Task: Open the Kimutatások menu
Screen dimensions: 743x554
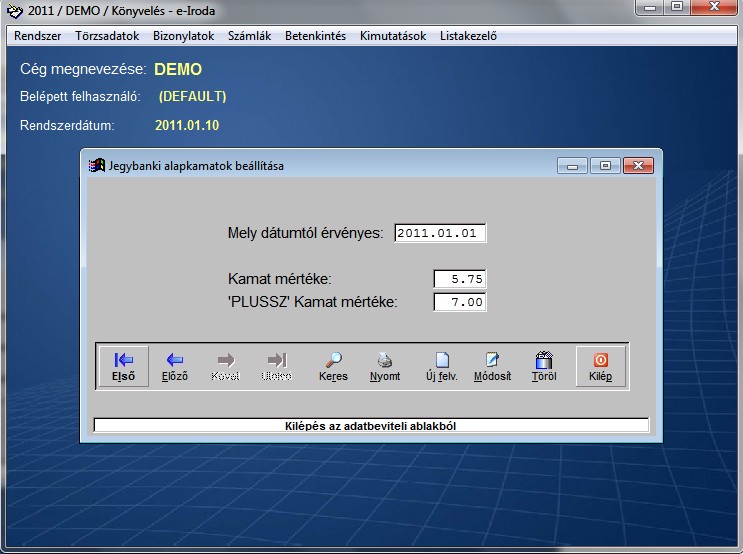Action: [393, 36]
